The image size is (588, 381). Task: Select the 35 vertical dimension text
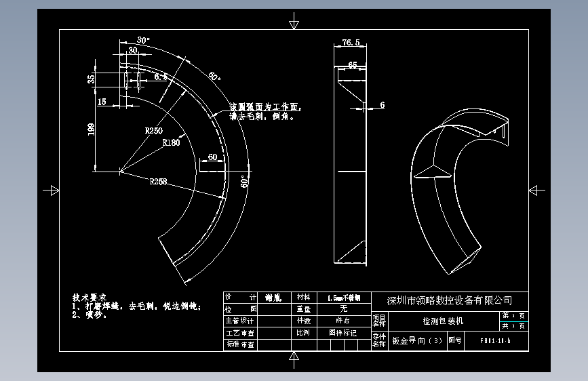pyautogui.click(x=91, y=79)
